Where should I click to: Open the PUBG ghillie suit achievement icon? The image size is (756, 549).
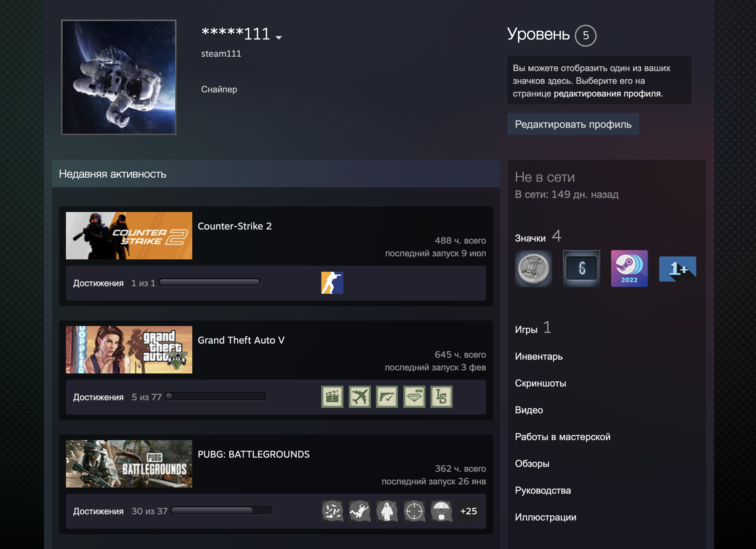tap(387, 511)
